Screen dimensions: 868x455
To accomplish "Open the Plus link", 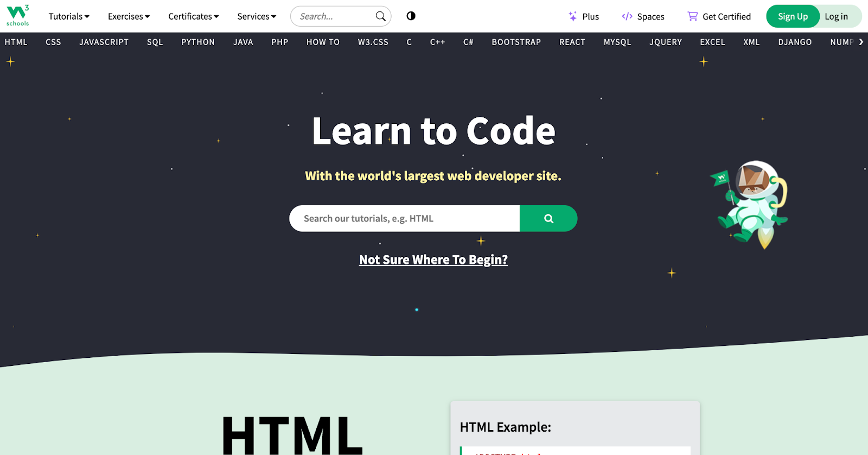I will [584, 16].
